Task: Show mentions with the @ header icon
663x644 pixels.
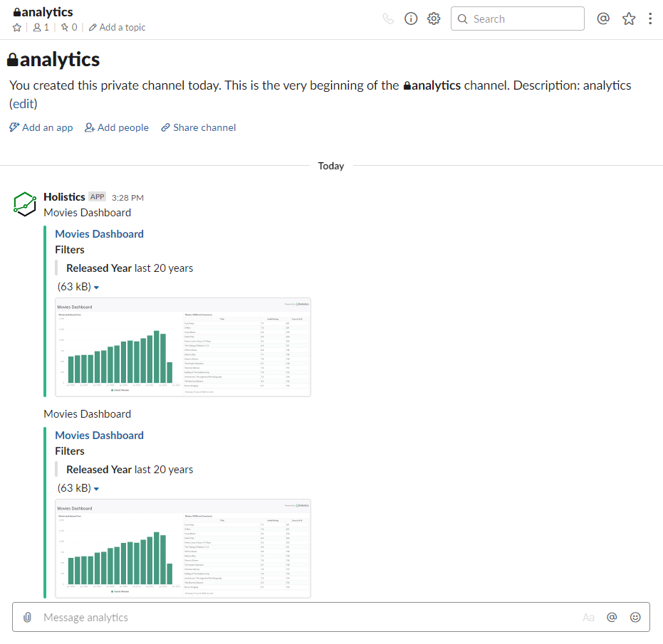Action: (603, 19)
